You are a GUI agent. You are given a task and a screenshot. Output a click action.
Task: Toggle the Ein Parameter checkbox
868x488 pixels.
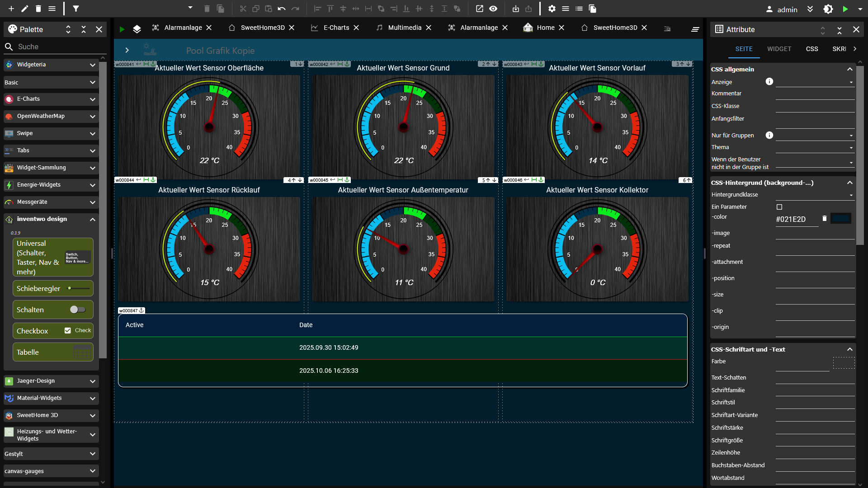pyautogui.click(x=779, y=207)
